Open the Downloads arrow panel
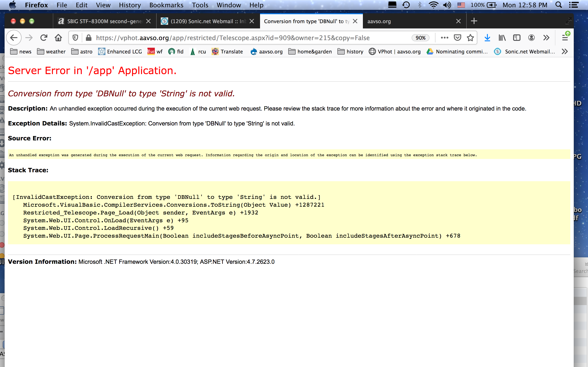This screenshot has width=588, height=367. 487,38
